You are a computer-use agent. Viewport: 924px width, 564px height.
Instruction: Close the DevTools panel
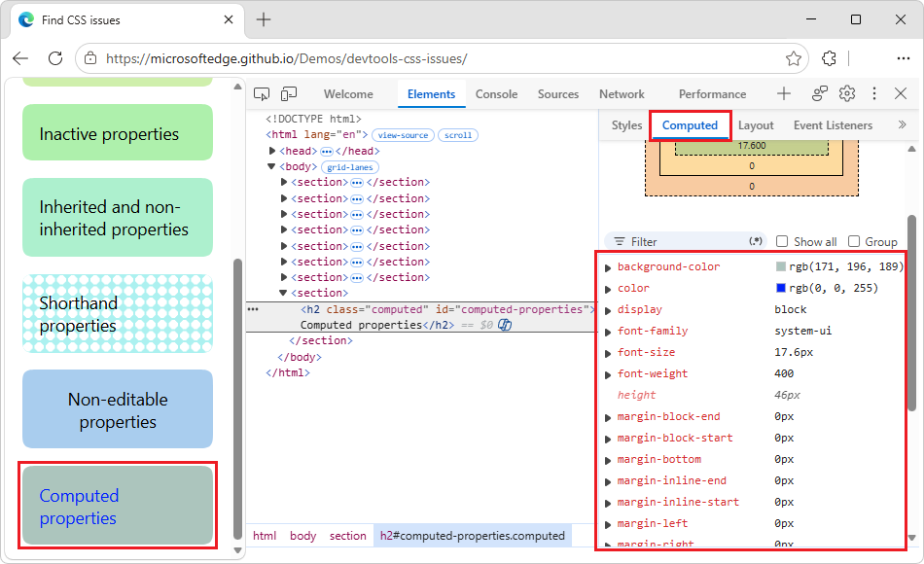click(x=901, y=93)
